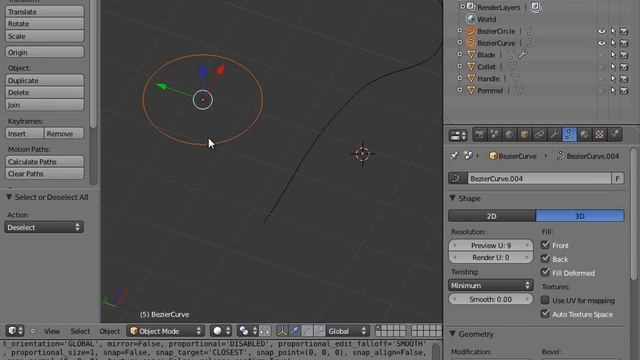The height and width of the screenshot is (360, 640).
Task: Expand the Blade outliner item
Action: 460,54
